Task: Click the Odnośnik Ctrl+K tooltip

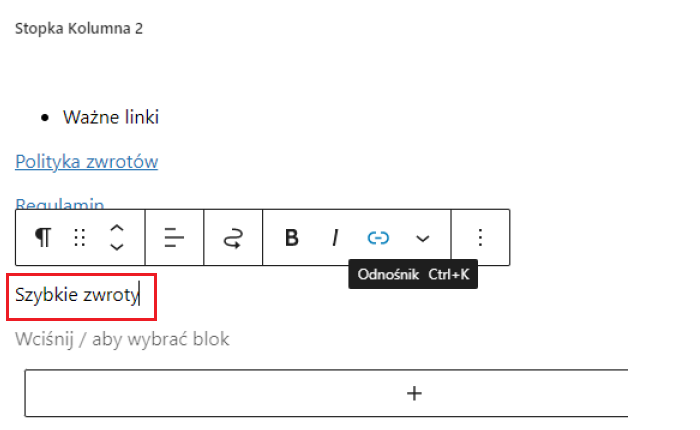Action: click(413, 274)
